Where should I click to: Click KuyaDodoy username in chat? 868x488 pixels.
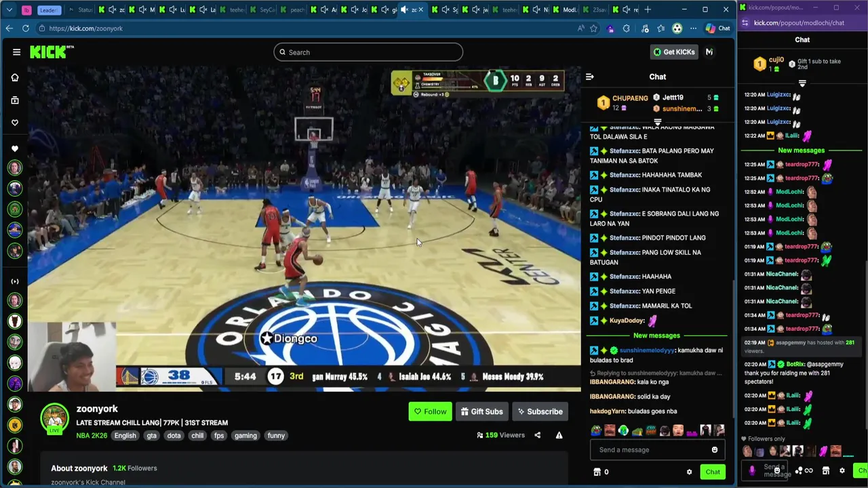[x=627, y=321]
